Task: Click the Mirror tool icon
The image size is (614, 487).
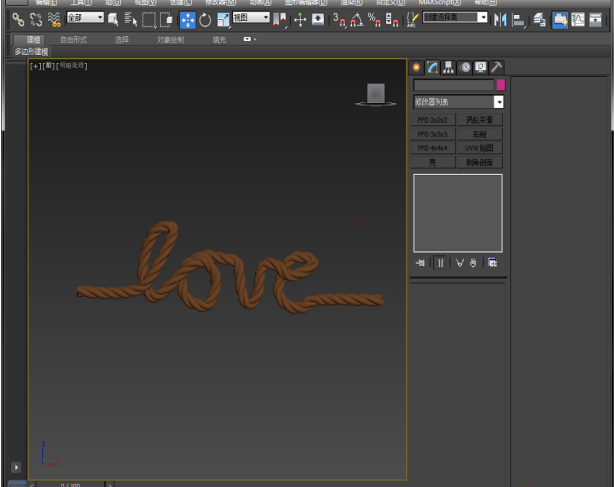Action: tap(500, 20)
